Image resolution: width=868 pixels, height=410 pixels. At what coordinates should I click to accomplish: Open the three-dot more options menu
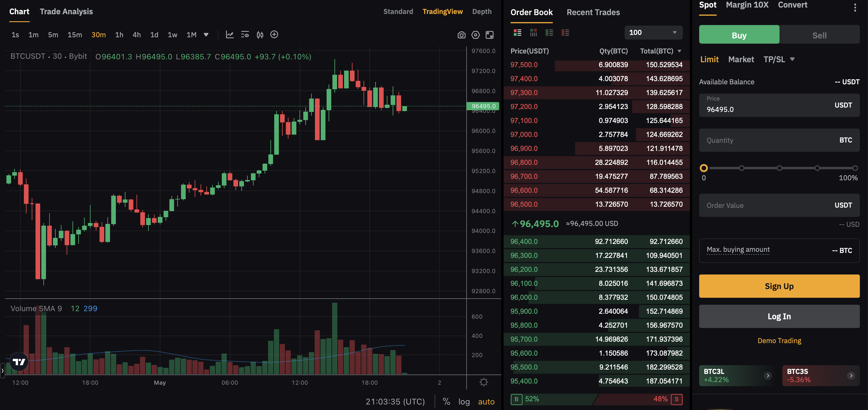[x=855, y=7]
